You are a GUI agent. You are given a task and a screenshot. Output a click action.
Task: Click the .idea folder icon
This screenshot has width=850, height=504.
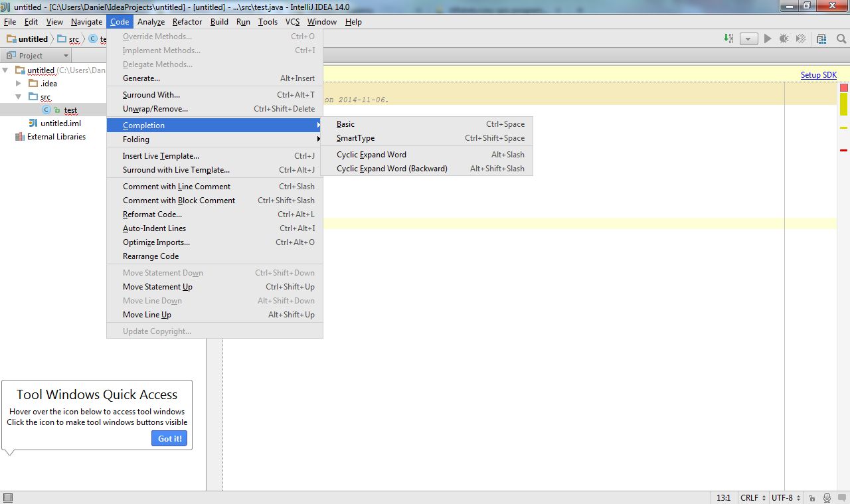click(33, 84)
